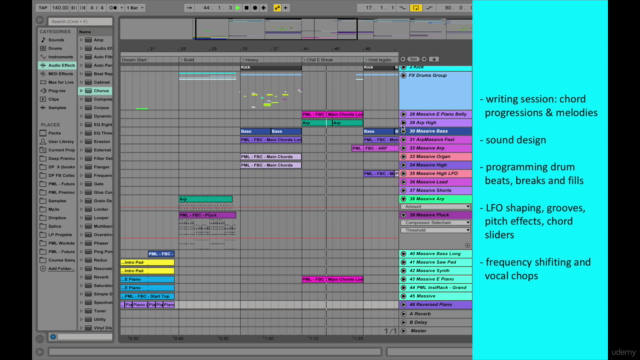Enable Arrangement Record button
This screenshot has height=360, width=640.
coord(255,8)
